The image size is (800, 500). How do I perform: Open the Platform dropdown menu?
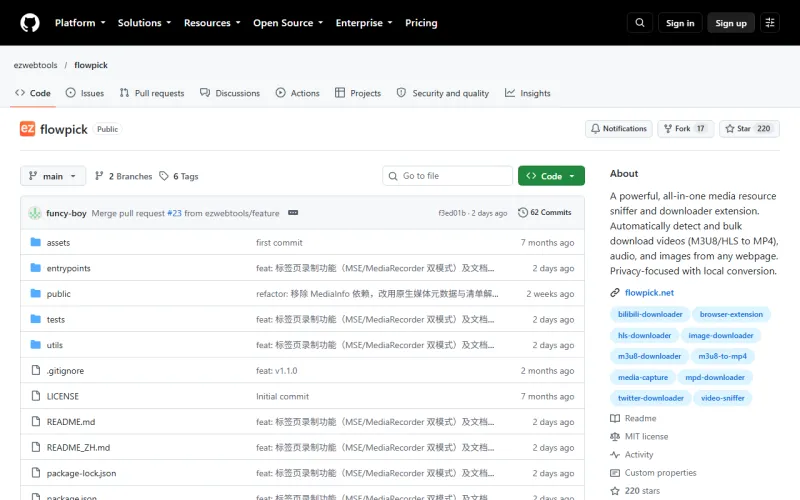(x=80, y=23)
